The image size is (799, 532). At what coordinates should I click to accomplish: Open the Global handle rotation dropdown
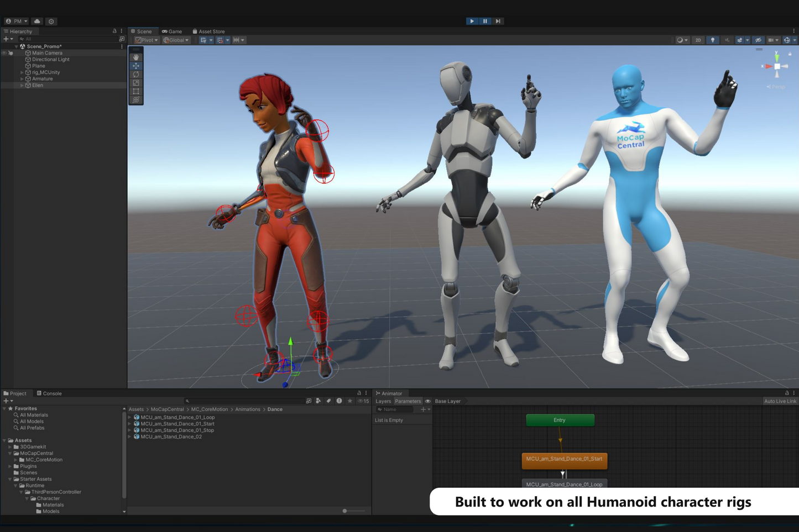click(x=176, y=40)
